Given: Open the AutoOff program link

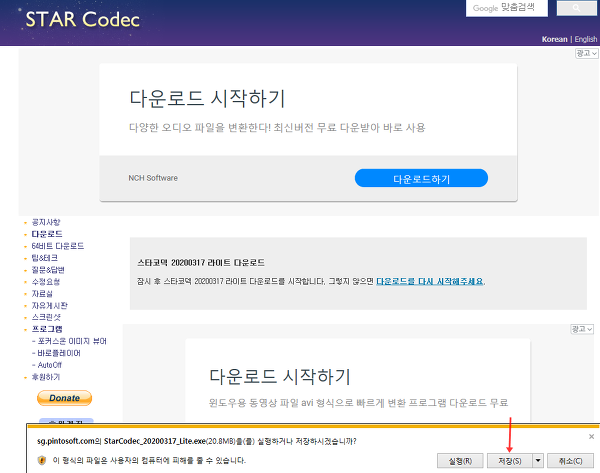Looking at the screenshot, I should point(50,365).
